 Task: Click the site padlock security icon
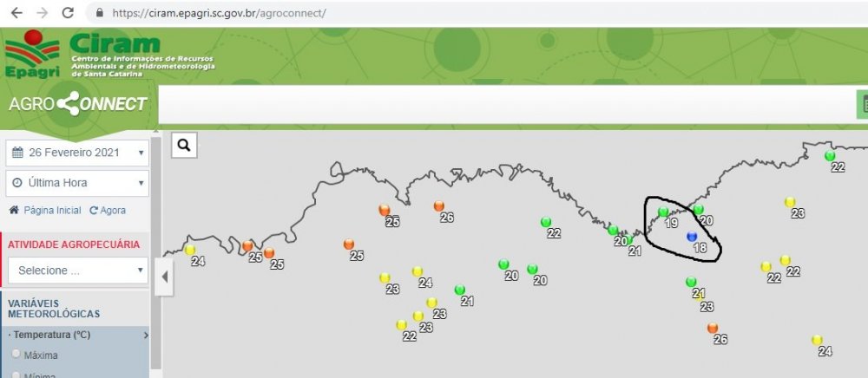pos(99,14)
